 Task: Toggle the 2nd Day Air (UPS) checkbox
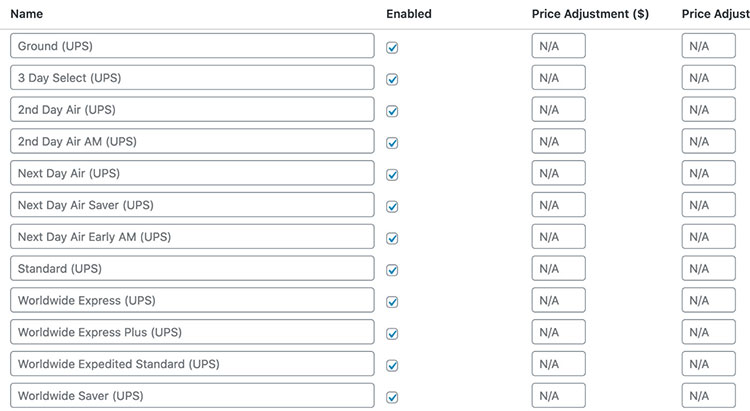pos(392,111)
